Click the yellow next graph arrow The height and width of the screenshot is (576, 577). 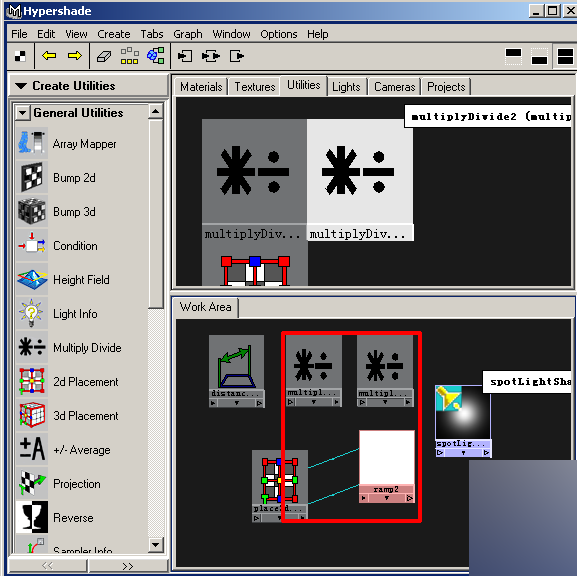pyautogui.click(x=75, y=56)
